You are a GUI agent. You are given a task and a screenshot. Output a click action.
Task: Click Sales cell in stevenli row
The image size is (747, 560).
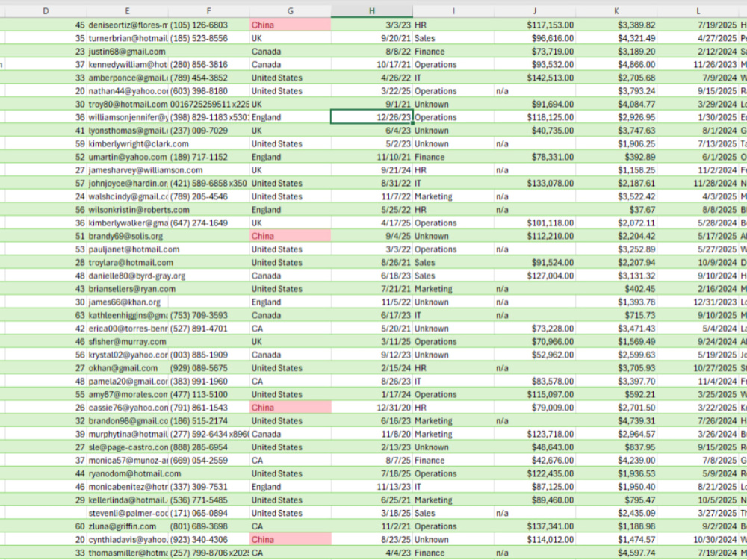pyautogui.click(x=453, y=514)
